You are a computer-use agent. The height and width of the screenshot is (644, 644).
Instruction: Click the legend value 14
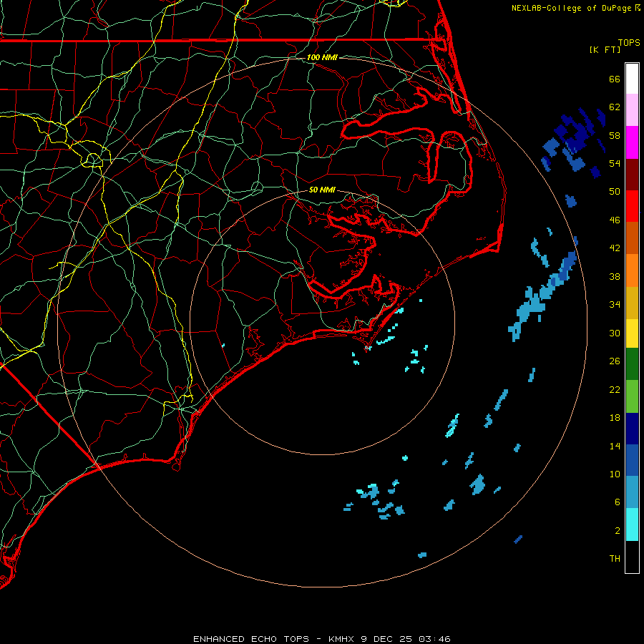tap(615, 446)
